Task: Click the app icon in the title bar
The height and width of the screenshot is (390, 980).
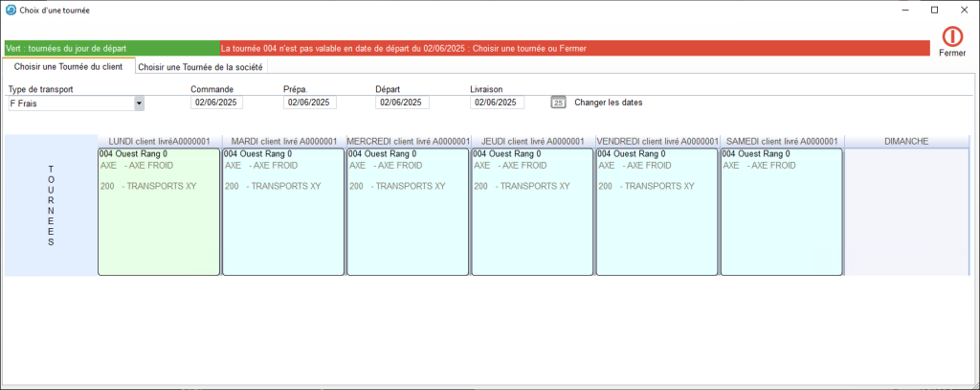Action: tap(10, 10)
